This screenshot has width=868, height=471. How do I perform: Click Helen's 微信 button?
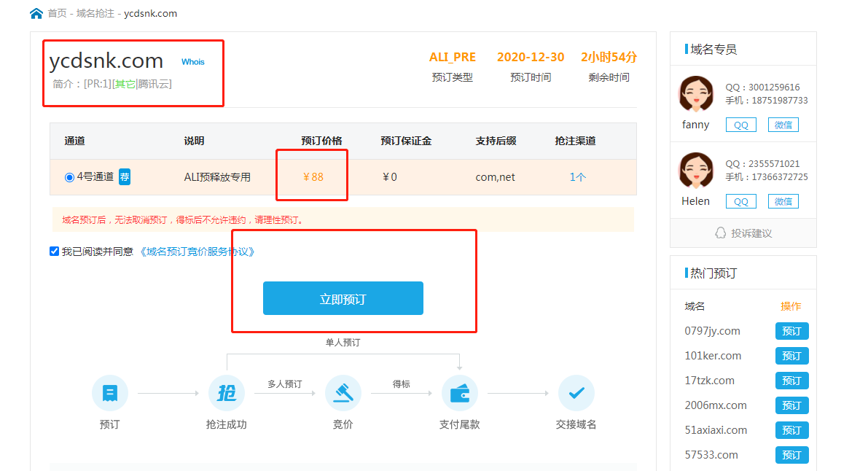(x=783, y=201)
